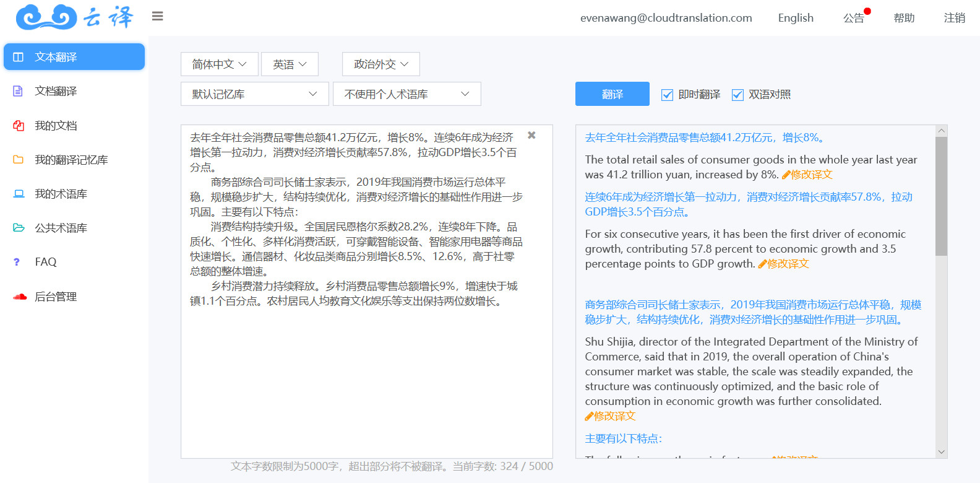Open the 默认记忆库 memory dropdown
980x483 pixels.
click(254, 94)
